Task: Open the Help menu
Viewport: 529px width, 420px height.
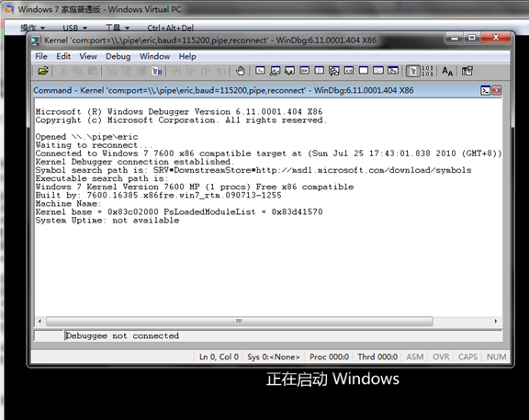Action: pos(187,56)
